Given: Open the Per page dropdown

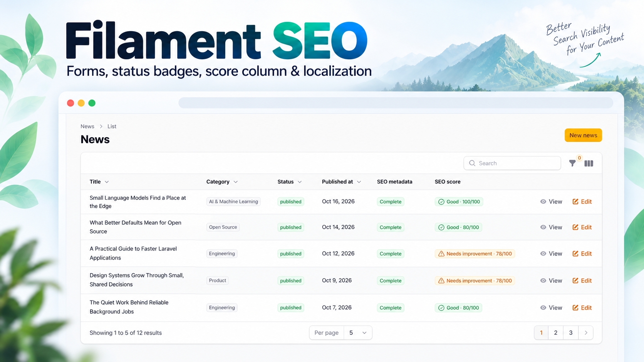Looking at the screenshot, I should (340, 333).
